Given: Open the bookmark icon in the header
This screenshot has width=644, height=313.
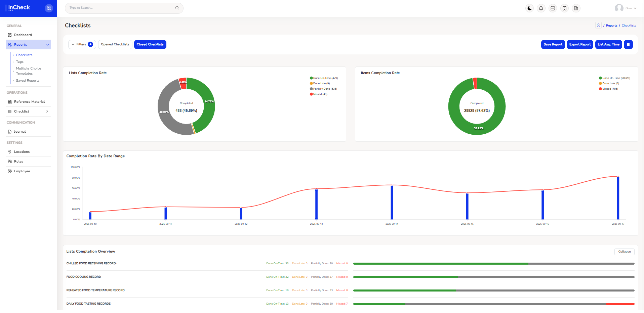Looking at the screenshot, I should (x=564, y=8).
